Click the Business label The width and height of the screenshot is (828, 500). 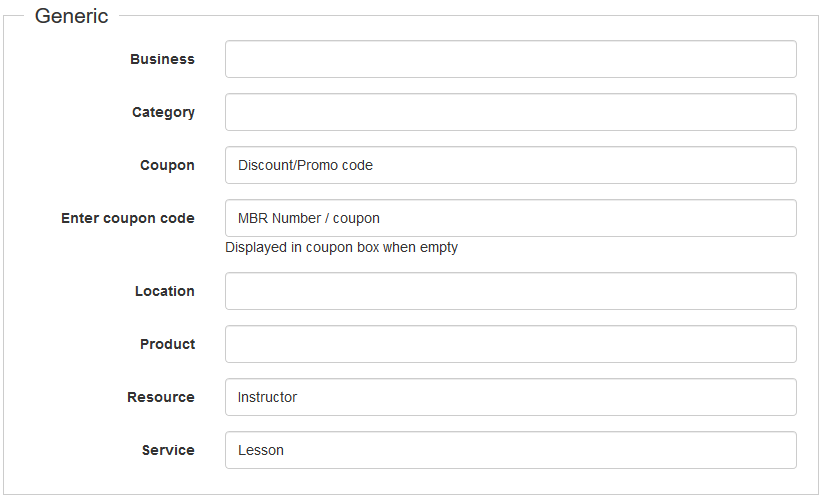[x=162, y=59]
